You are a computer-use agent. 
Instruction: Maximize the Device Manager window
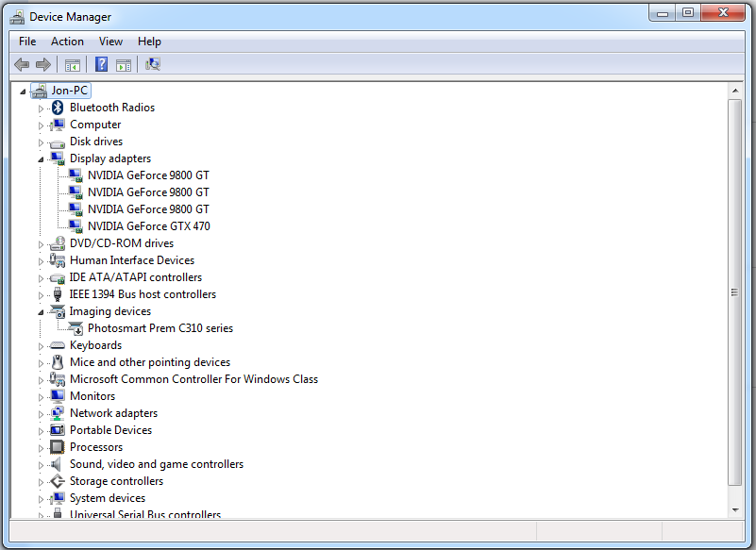click(x=688, y=13)
